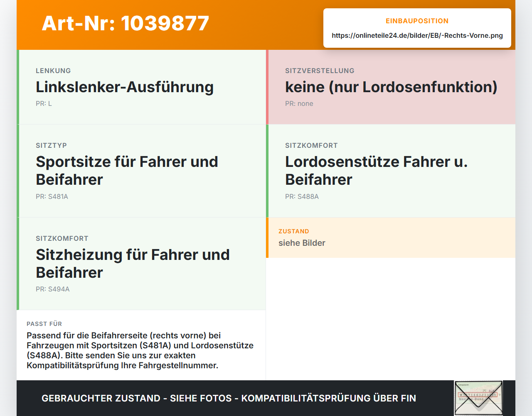
Task: Click the Art-Nr: 1039877 heading
Action: point(126,23)
